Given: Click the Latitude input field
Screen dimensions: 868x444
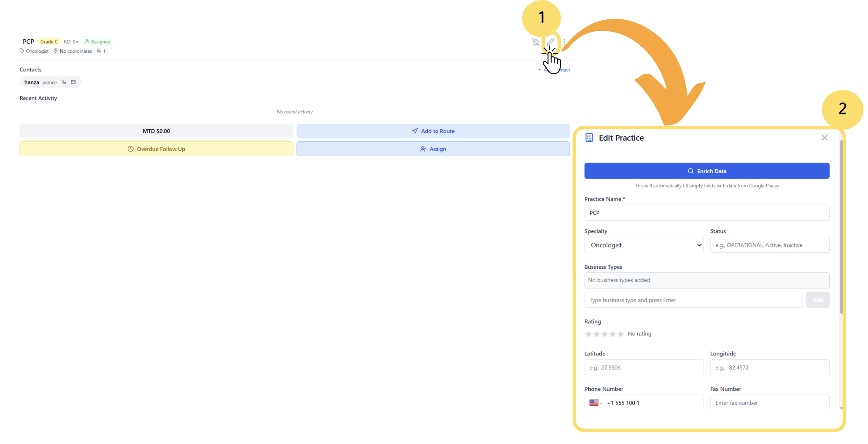Looking at the screenshot, I should pyautogui.click(x=644, y=368).
